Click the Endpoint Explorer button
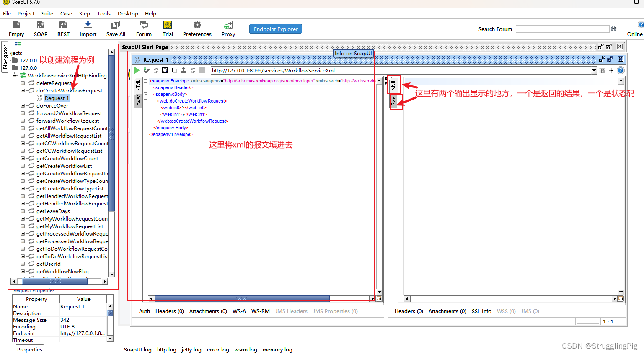 (x=276, y=29)
